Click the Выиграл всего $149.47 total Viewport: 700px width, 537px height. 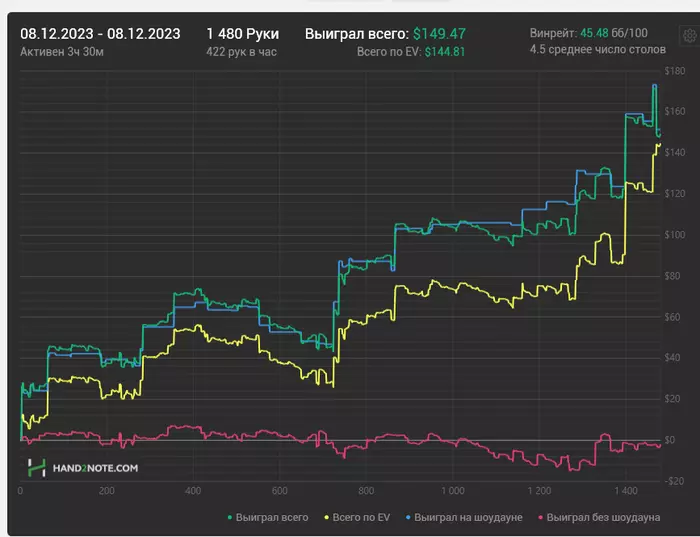(385, 34)
